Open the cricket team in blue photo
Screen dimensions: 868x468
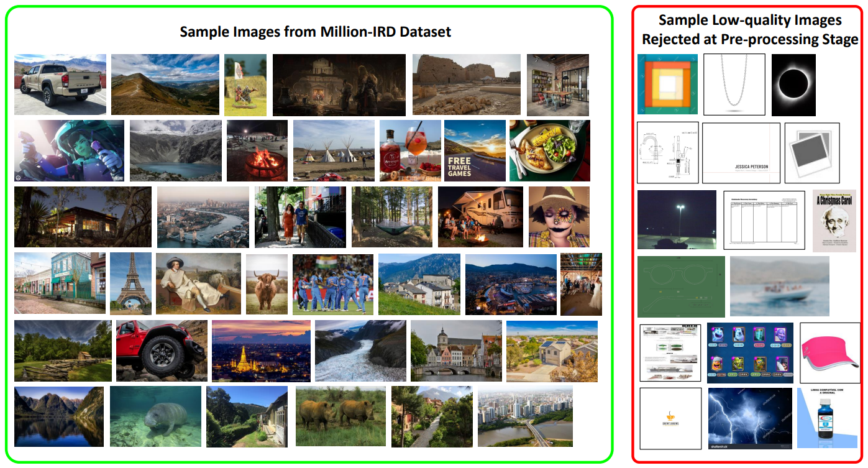point(333,284)
